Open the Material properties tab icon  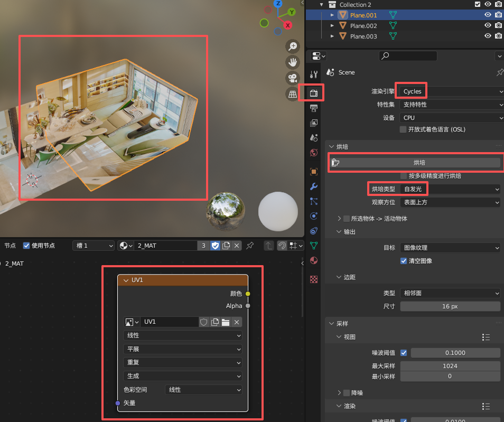coord(314,260)
